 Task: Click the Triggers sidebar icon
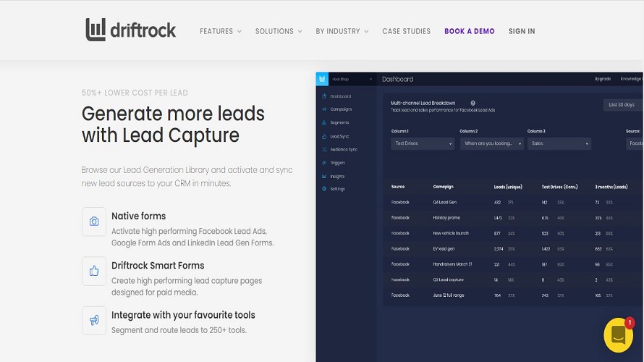click(324, 163)
